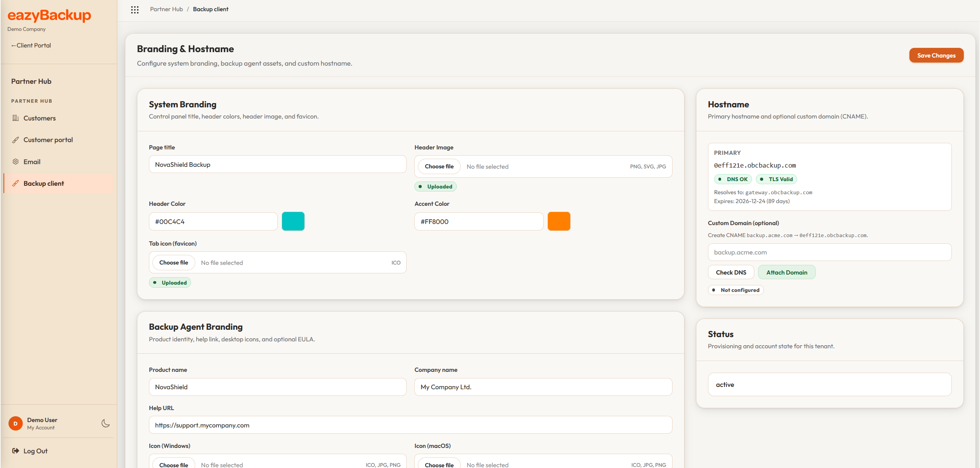This screenshot has height=468, width=980.
Task: Open the Accent Color orange swatch
Action: pyautogui.click(x=559, y=221)
